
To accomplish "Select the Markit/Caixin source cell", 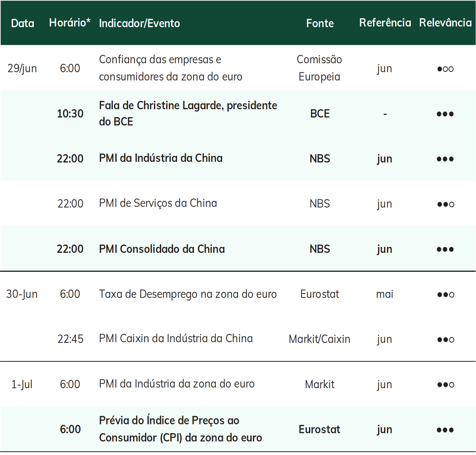I will [x=319, y=339].
